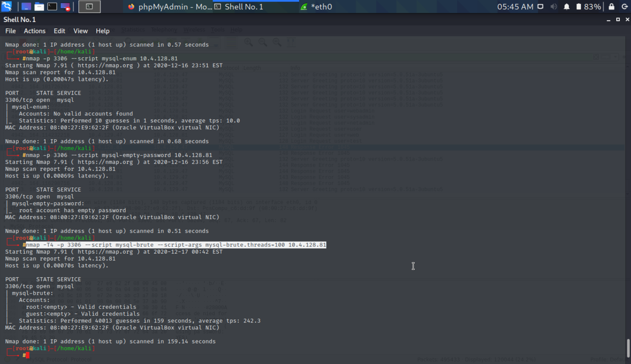Click the 'mysql-enum:' script header
The height and width of the screenshot is (364, 631).
tap(31, 107)
